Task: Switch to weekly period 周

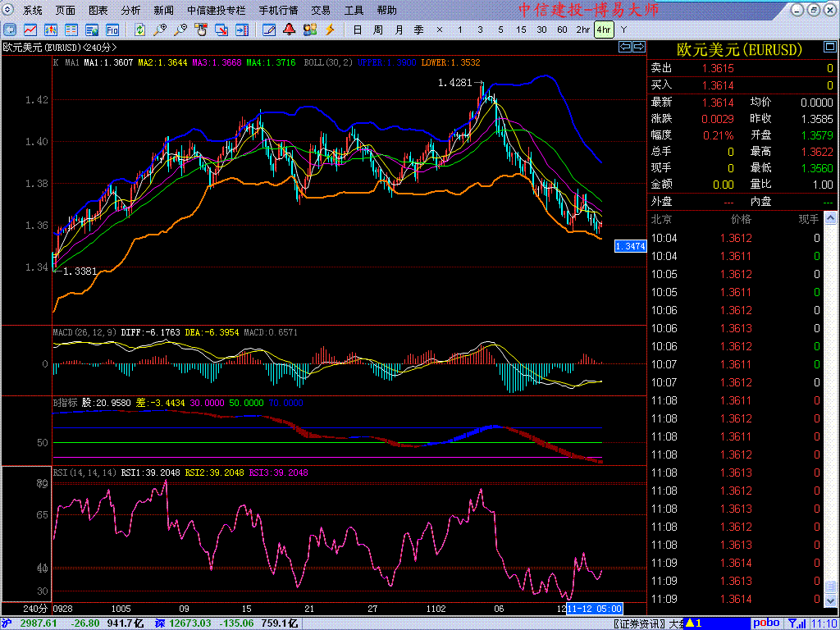Action: click(377, 30)
